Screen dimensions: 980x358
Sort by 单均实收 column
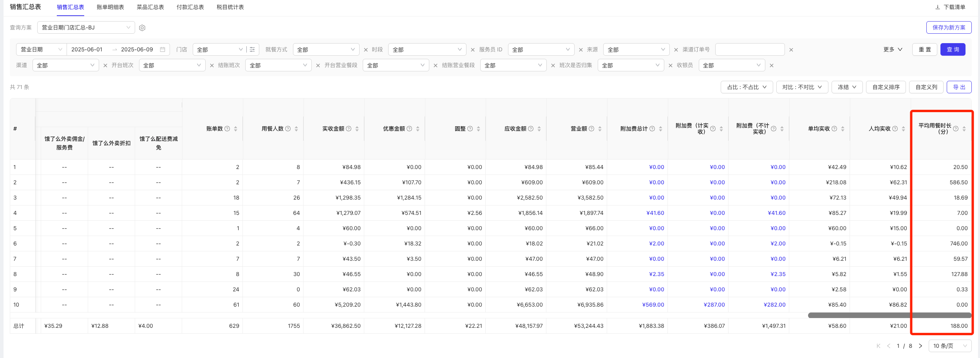pyautogui.click(x=843, y=129)
